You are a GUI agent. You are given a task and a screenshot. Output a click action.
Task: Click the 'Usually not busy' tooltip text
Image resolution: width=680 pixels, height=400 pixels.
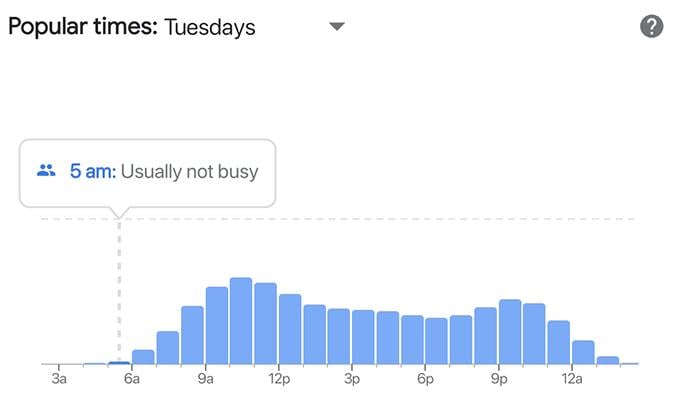(x=190, y=171)
